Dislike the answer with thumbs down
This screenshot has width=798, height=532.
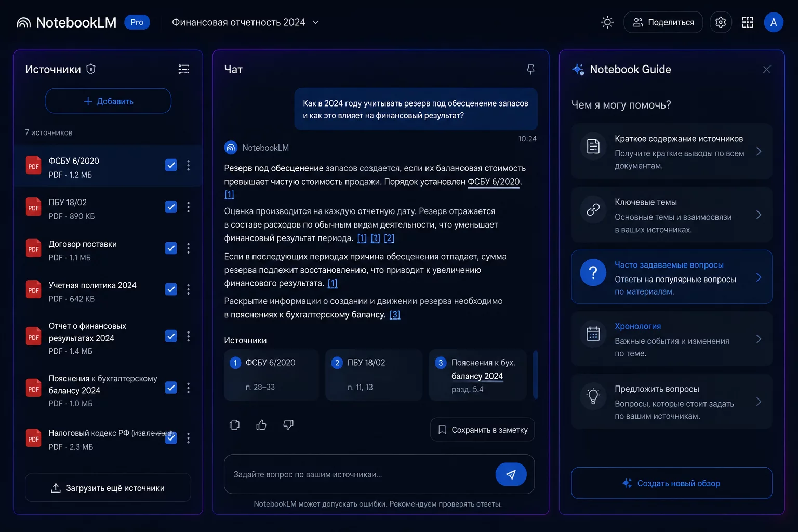point(288,425)
